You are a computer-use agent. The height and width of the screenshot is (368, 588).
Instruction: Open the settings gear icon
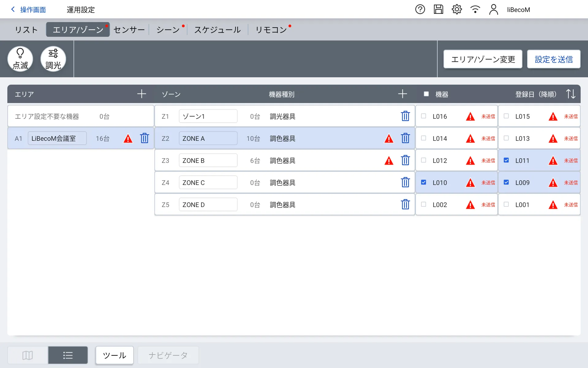click(x=457, y=10)
